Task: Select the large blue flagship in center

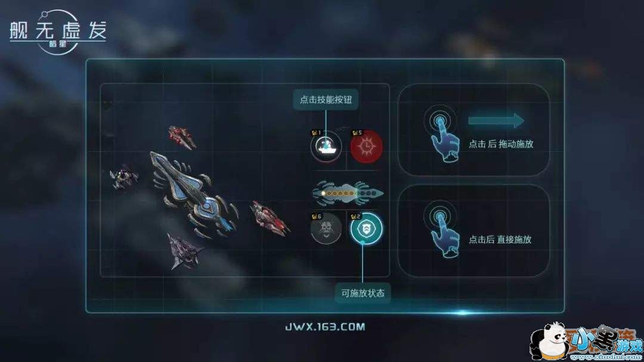Action: point(193,194)
